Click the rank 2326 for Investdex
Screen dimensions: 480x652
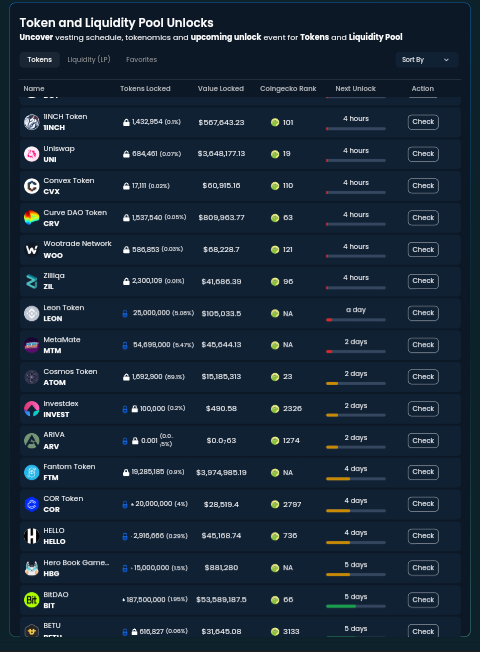[x=292, y=409]
